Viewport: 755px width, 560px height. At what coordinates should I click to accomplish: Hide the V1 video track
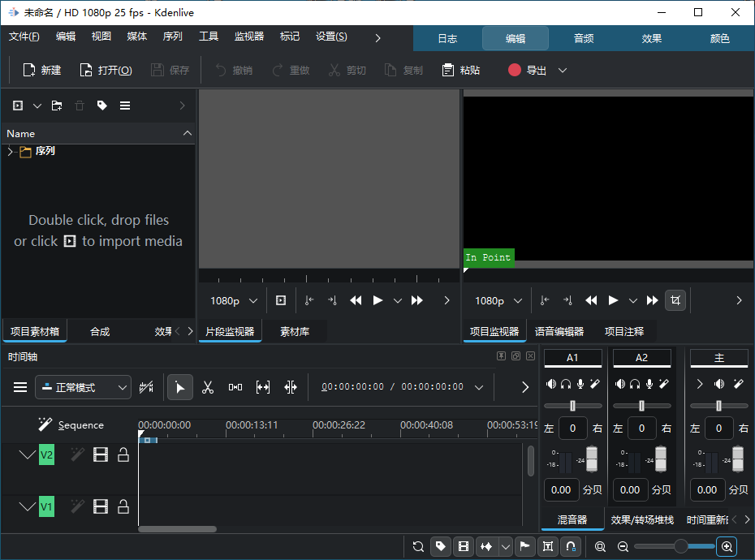click(x=101, y=506)
